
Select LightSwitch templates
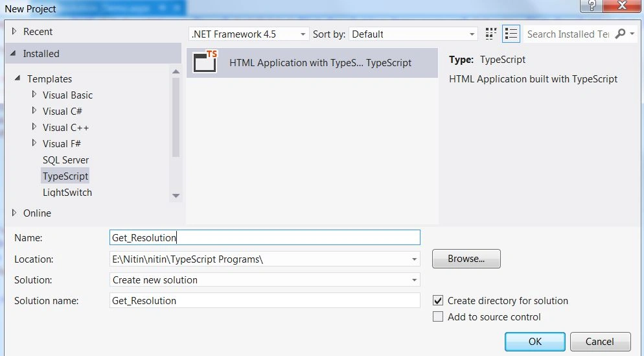(67, 193)
